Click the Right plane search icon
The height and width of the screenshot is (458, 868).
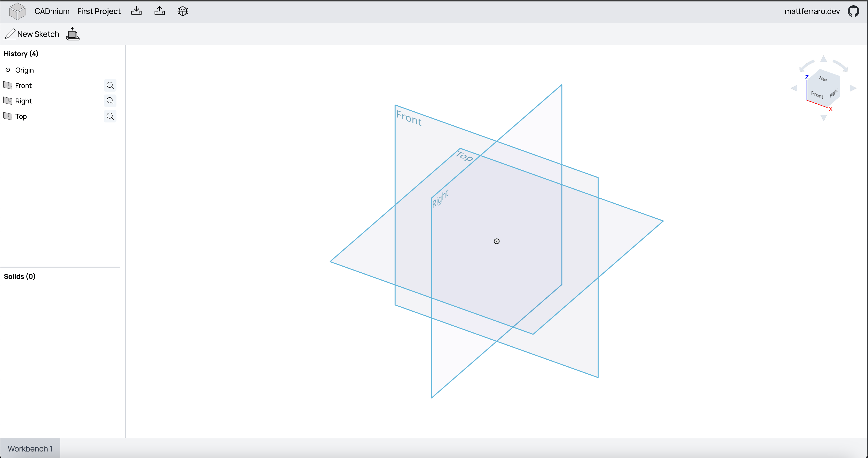(x=110, y=101)
